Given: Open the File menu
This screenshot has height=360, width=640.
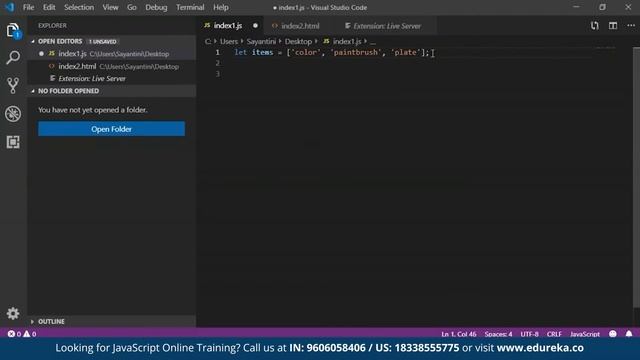Looking at the screenshot, I should [29, 7].
